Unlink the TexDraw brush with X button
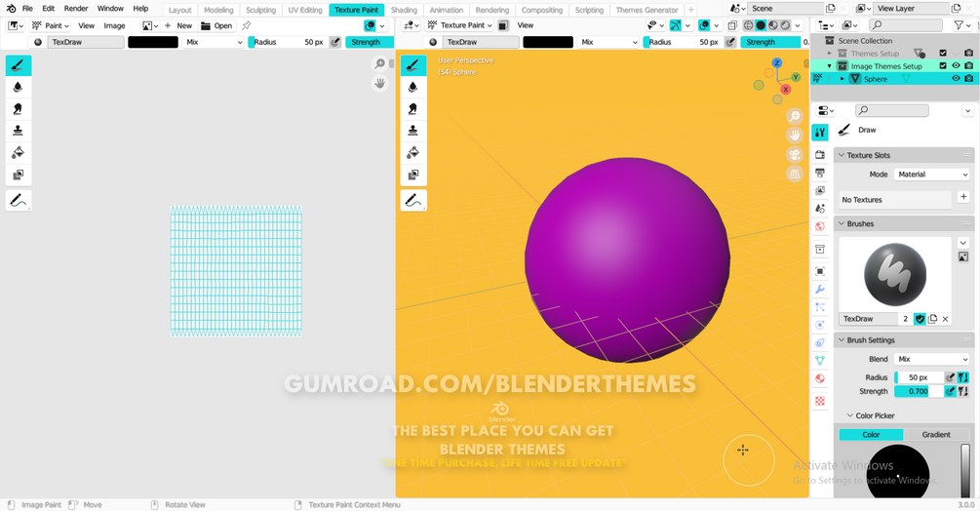The image size is (980, 511). pos(945,319)
